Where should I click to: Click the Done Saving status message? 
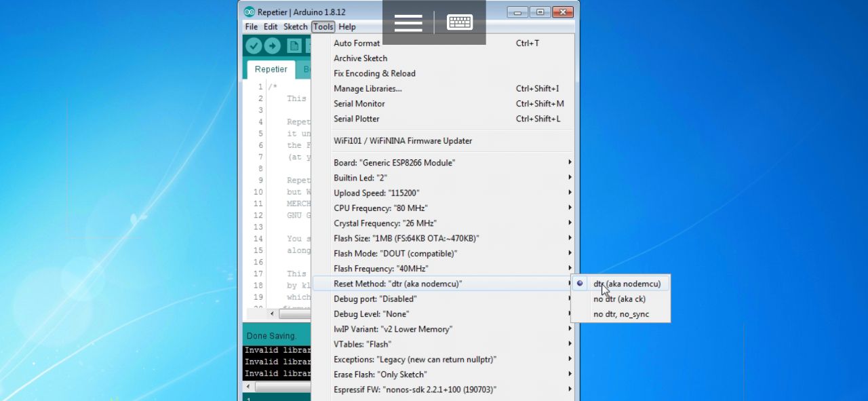[x=271, y=336]
